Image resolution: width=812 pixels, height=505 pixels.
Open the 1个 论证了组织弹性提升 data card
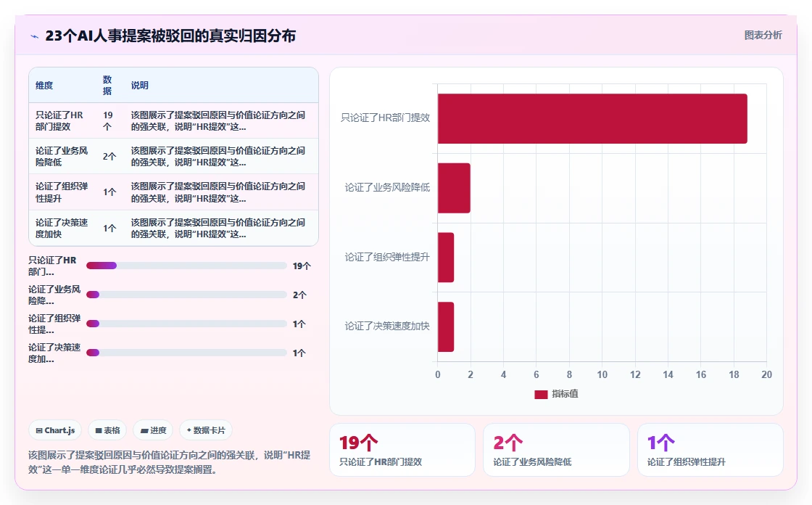710,450
